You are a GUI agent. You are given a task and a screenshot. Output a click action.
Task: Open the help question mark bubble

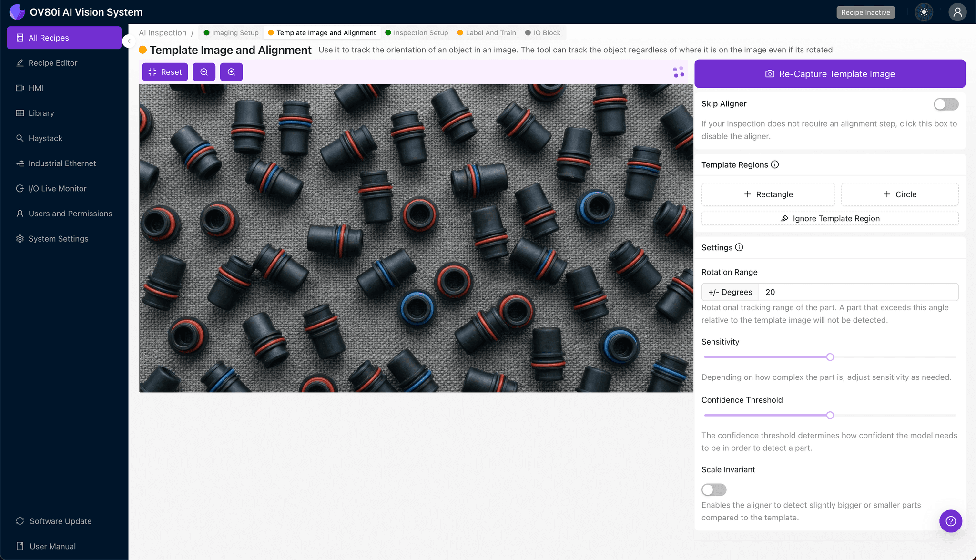click(950, 521)
